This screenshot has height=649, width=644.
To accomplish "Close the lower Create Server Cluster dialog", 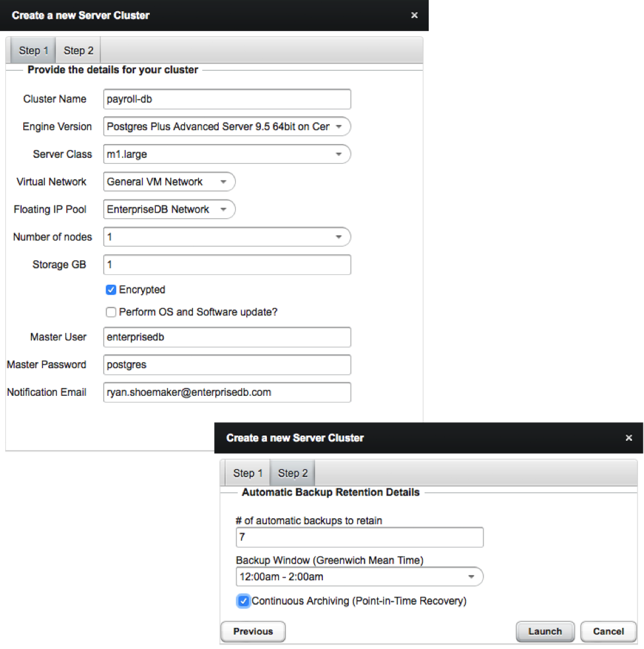I will (x=629, y=438).
